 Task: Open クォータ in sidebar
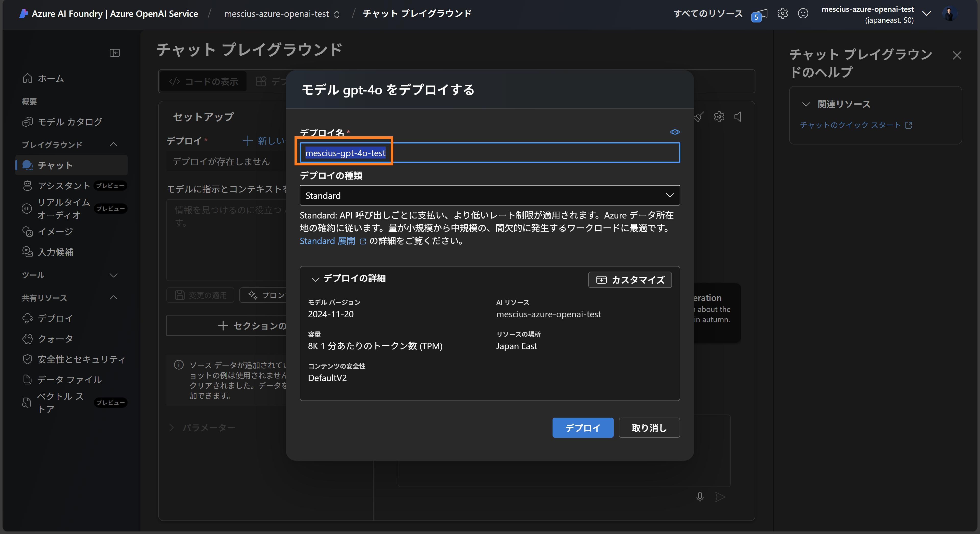point(47,339)
